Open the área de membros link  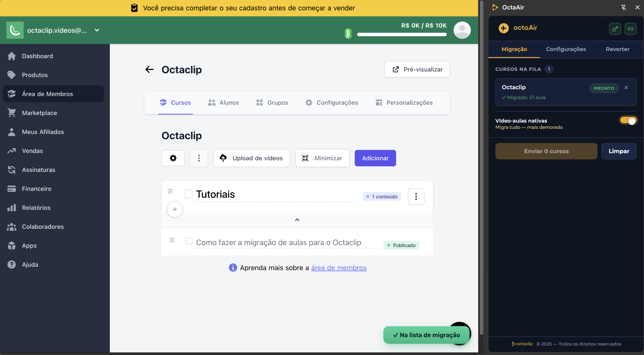click(x=339, y=268)
